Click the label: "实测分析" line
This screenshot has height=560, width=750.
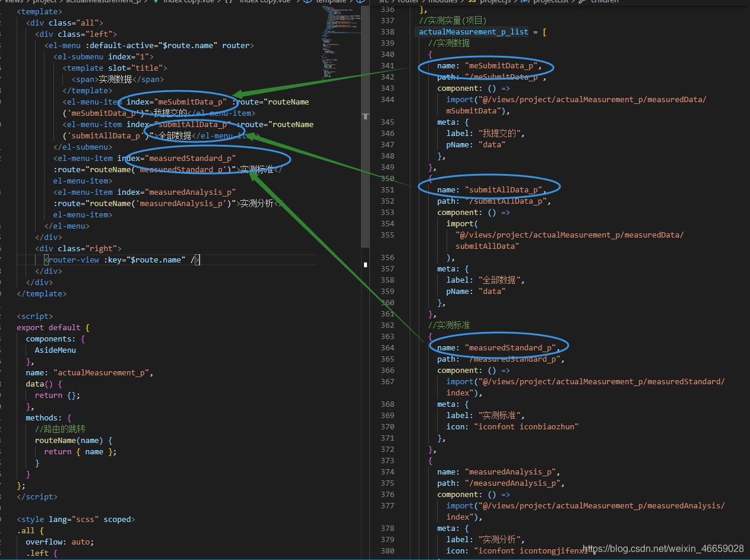pos(485,539)
